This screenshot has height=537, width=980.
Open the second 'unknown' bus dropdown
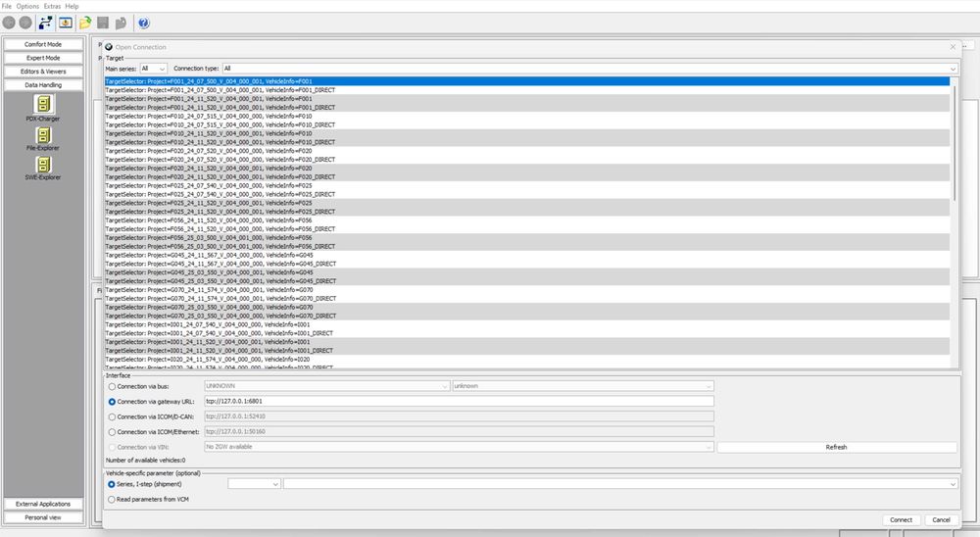pyautogui.click(x=583, y=386)
